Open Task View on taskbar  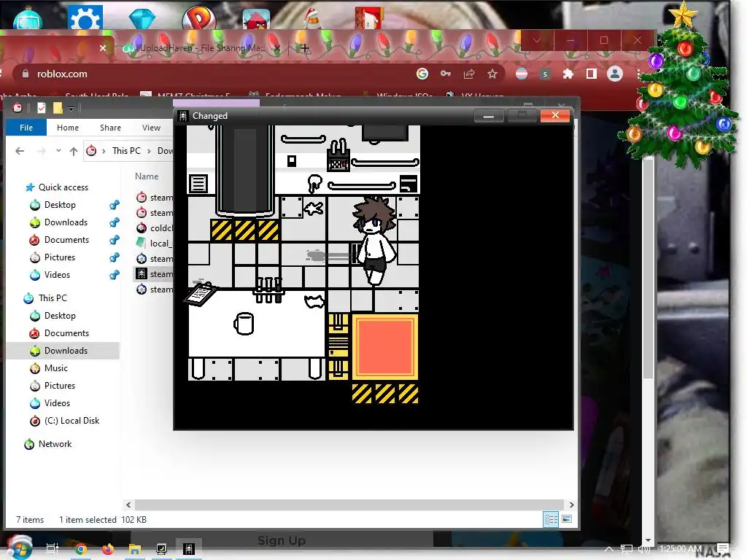[x=52, y=548]
